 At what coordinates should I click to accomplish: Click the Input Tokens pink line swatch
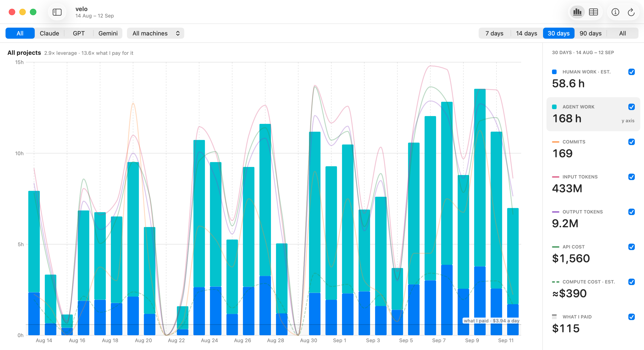click(x=555, y=177)
